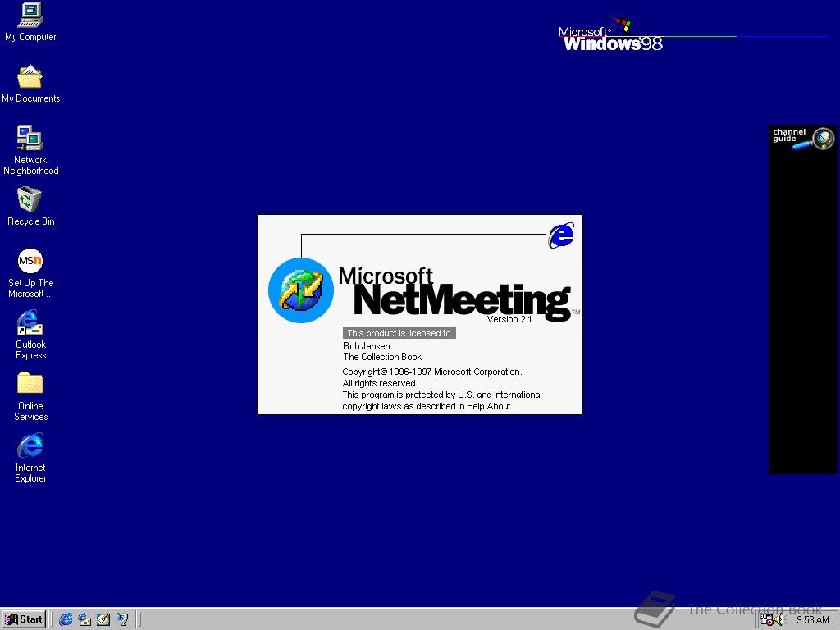Click the 9:53 AM taskbar clock
Image resolution: width=840 pixels, height=630 pixels.
point(813,620)
